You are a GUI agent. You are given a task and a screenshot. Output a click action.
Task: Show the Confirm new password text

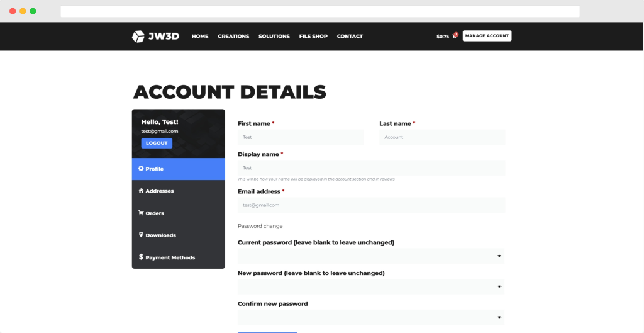[x=499, y=317]
